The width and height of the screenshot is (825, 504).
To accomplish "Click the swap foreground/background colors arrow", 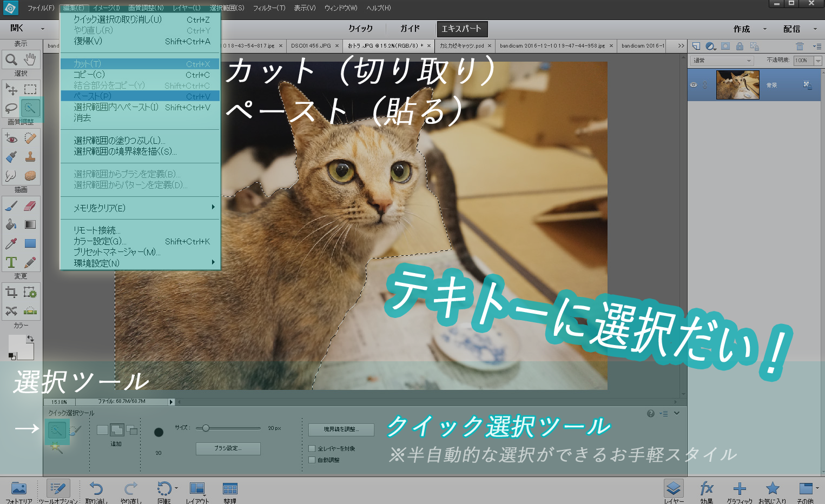I will point(31,339).
